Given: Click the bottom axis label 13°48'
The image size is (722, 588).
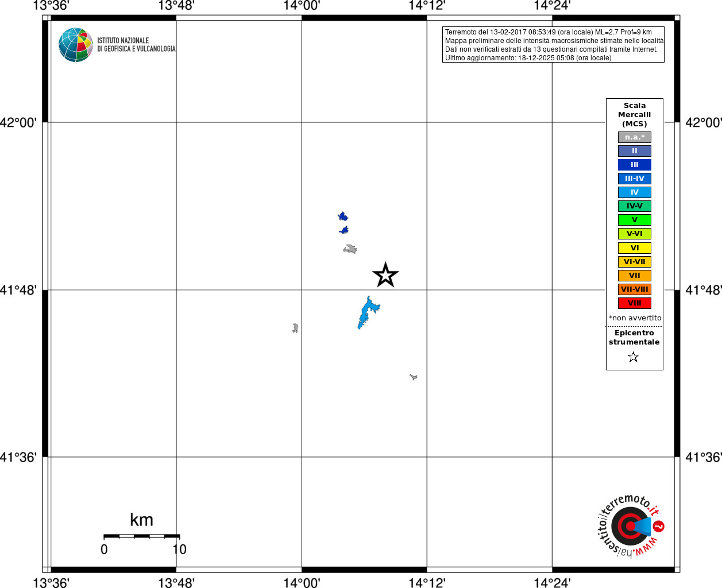Looking at the screenshot, I should 176,583.
